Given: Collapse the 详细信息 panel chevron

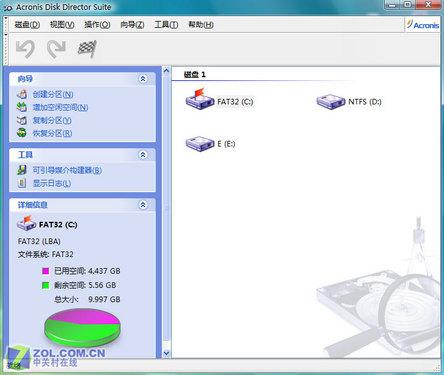Looking at the screenshot, I should (143, 205).
